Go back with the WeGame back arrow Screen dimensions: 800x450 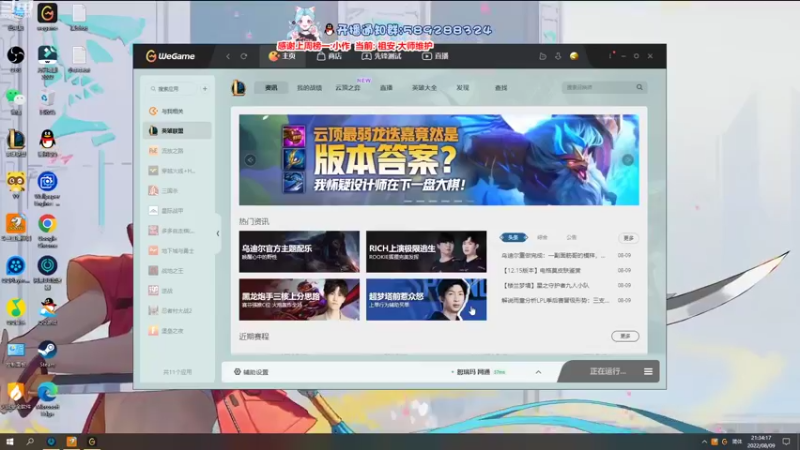[x=228, y=56]
